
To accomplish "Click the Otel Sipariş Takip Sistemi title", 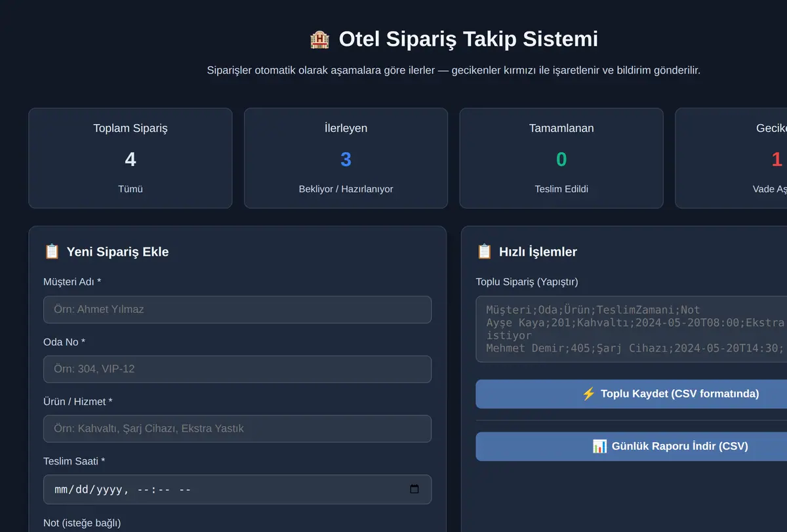I will [x=468, y=39].
